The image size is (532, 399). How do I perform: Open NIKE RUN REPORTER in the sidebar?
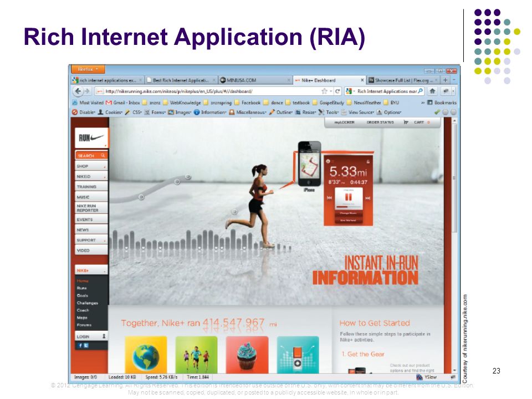coord(91,208)
